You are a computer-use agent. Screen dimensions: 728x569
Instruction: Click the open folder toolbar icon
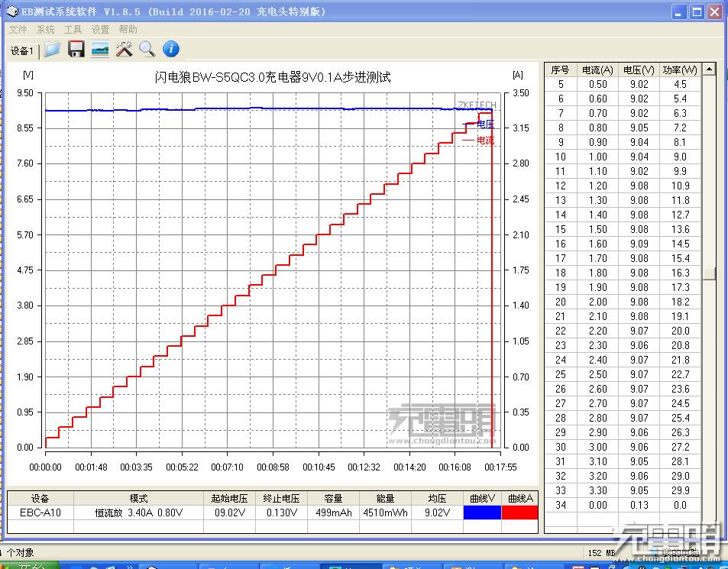[x=53, y=49]
